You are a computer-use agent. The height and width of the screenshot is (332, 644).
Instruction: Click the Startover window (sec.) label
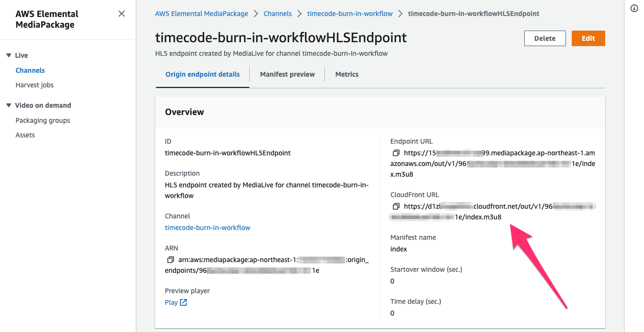coord(426,269)
